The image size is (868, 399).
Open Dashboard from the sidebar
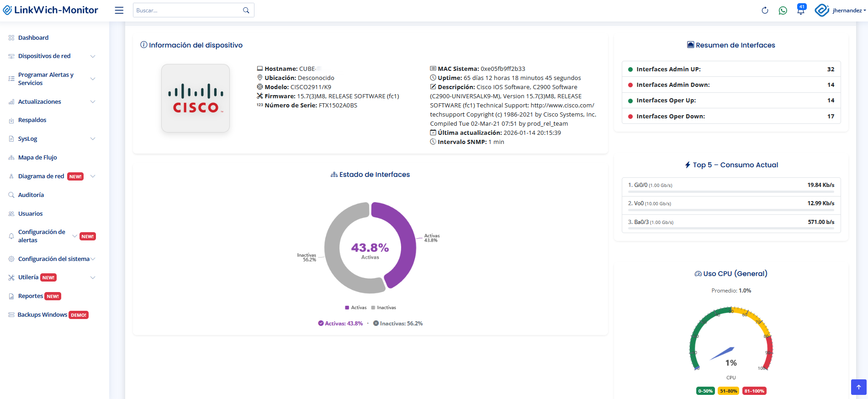coord(33,38)
